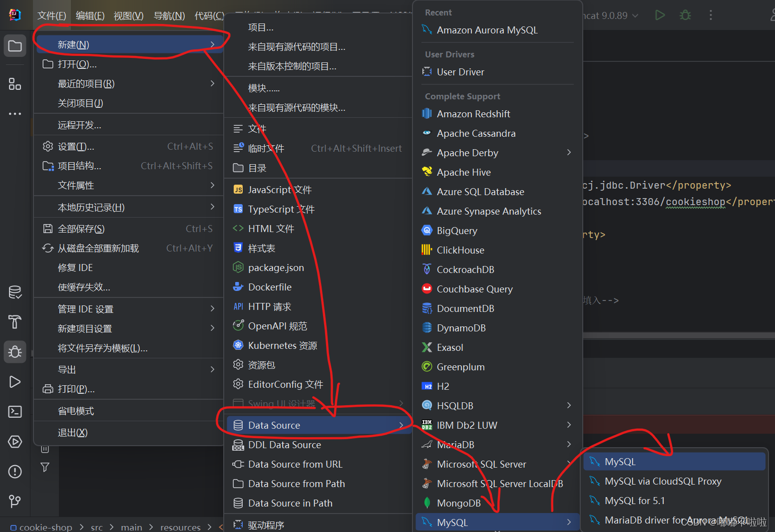Choose User Driver entry
Viewport: 775px width, 532px height.
pyautogui.click(x=497, y=72)
